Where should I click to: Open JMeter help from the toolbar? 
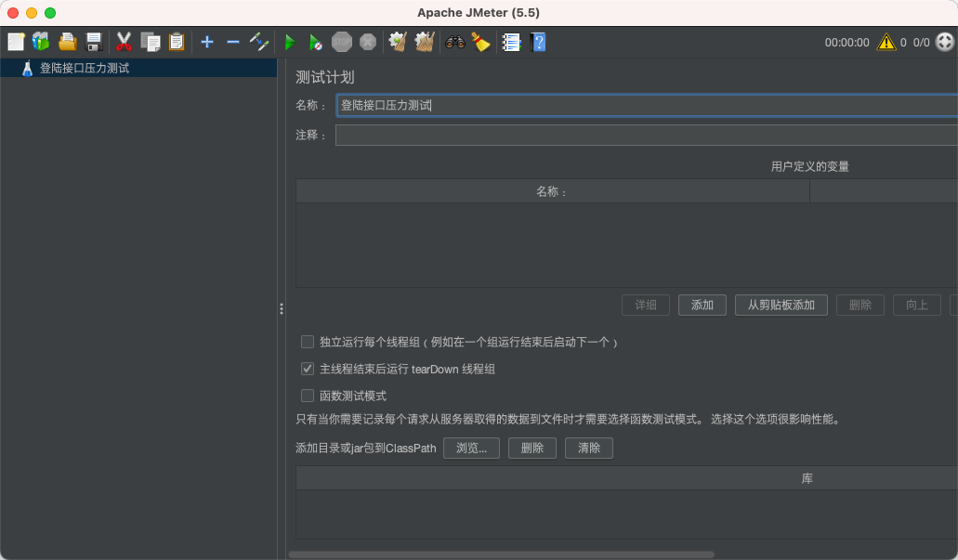coord(537,41)
